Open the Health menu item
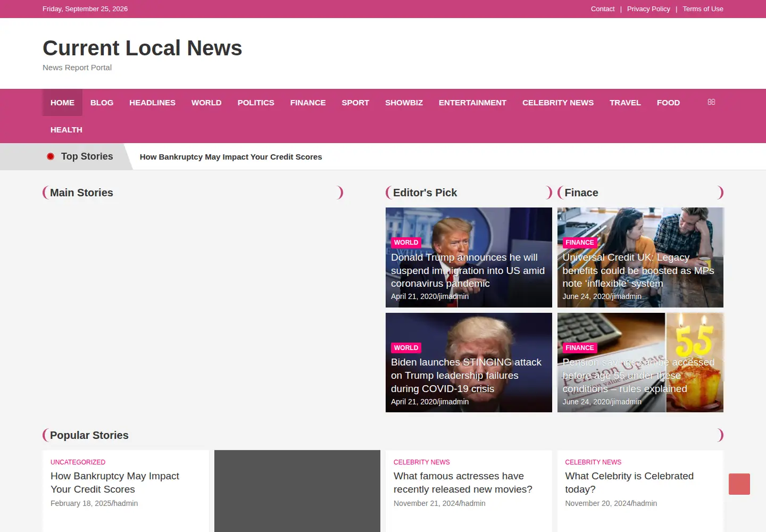The width and height of the screenshot is (766, 532). click(x=66, y=130)
